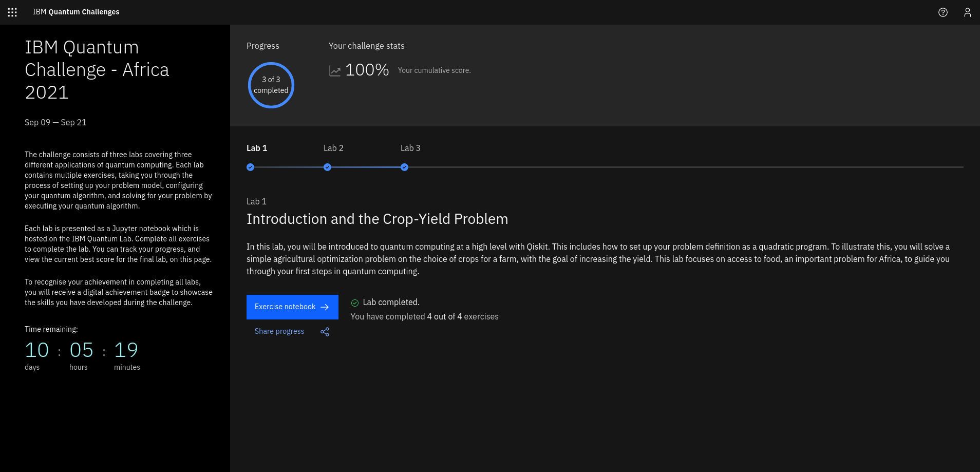Click the 'Your challenge stats' label

pyautogui.click(x=366, y=46)
